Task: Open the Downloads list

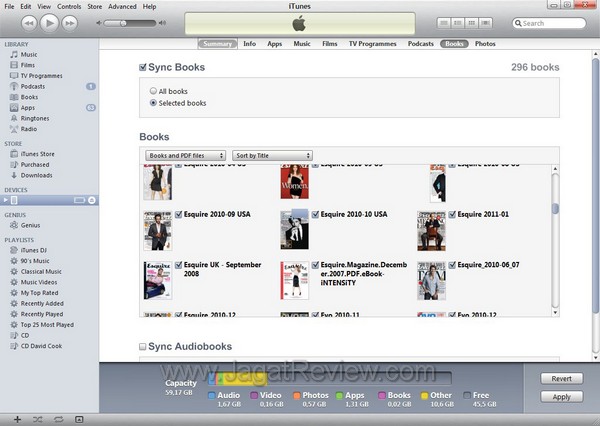Action: click(36, 175)
